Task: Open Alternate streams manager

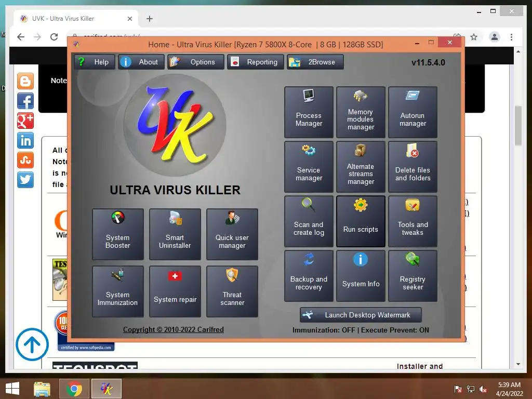Action: (361, 167)
